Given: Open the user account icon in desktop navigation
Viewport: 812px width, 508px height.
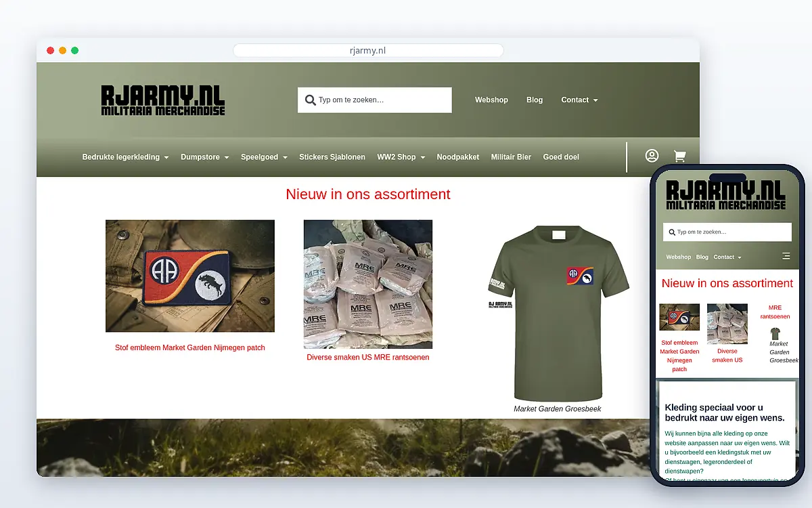Looking at the screenshot, I should pos(652,156).
